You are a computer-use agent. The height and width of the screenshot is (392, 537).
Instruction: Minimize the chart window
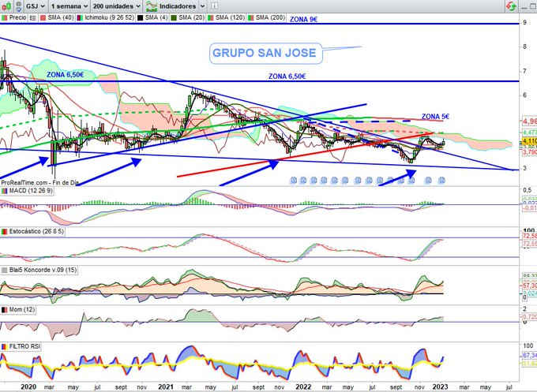click(x=524, y=7)
